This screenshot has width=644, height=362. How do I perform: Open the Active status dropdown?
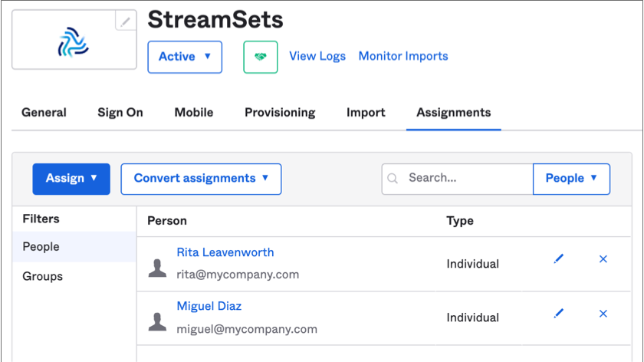point(185,57)
